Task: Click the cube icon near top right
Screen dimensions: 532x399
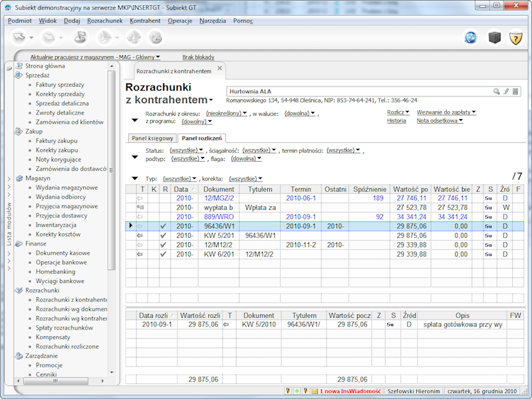Action: point(494,37)
